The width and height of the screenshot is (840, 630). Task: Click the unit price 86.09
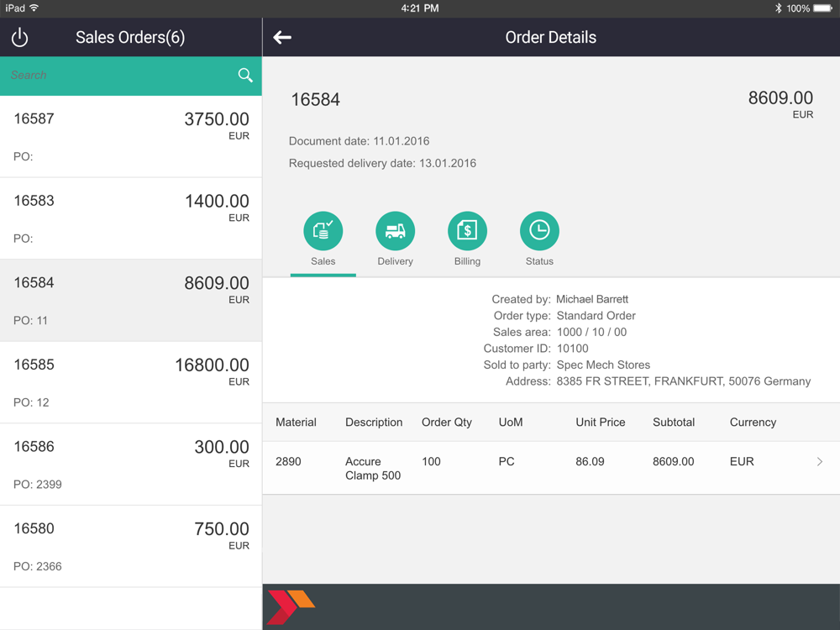tap(590, 462)
